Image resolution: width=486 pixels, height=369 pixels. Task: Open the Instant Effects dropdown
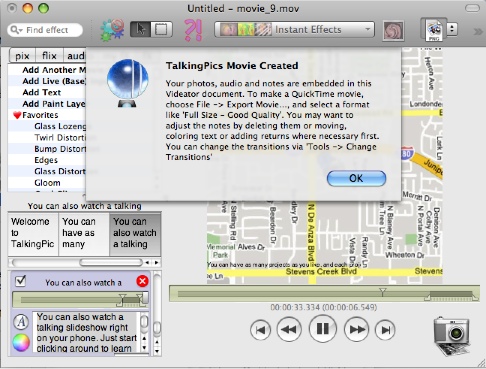pyautogui.click(x=294, y=29)
